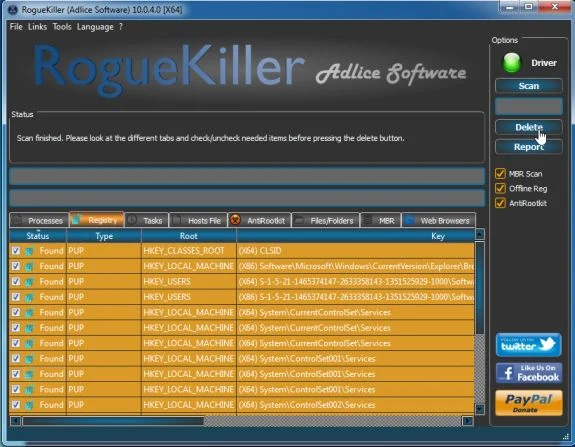Image resolution: width=575 pixels, height=447 pixels.
Task: Switch to the Tasks tab
Action: (x=146, y=220)
